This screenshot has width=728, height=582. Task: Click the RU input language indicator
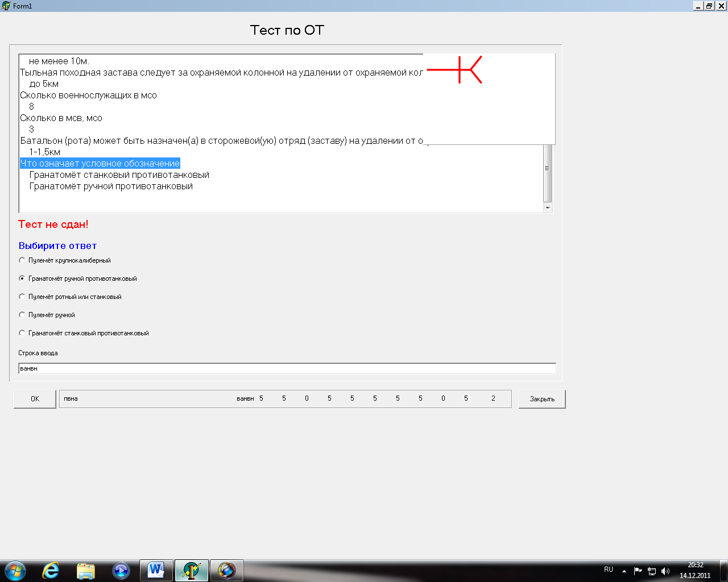[609, 569]
